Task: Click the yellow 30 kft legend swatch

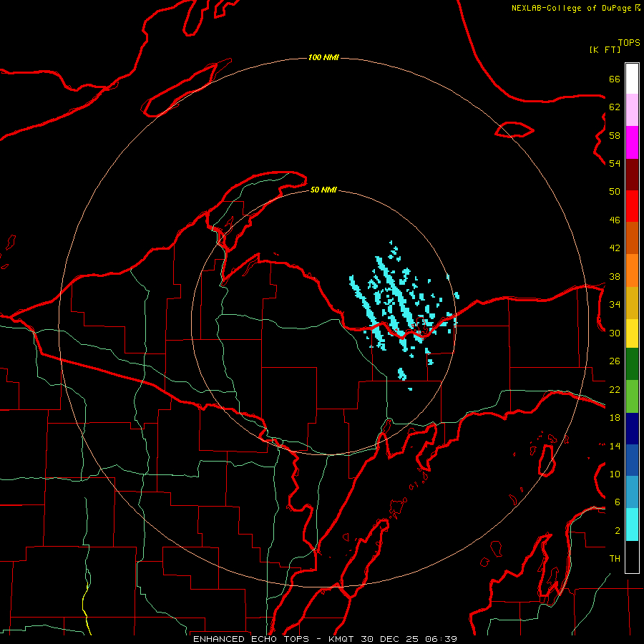Action: coord(632,333)
